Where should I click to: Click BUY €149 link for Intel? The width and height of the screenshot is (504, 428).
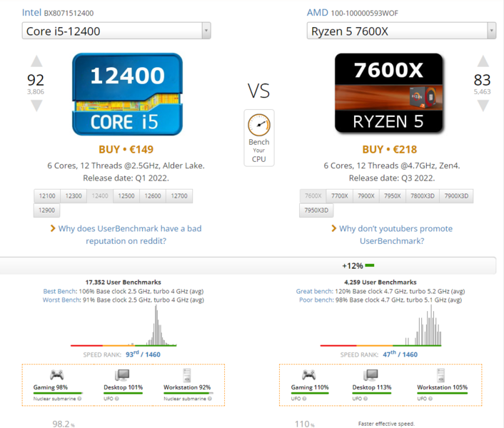[126, 150]
